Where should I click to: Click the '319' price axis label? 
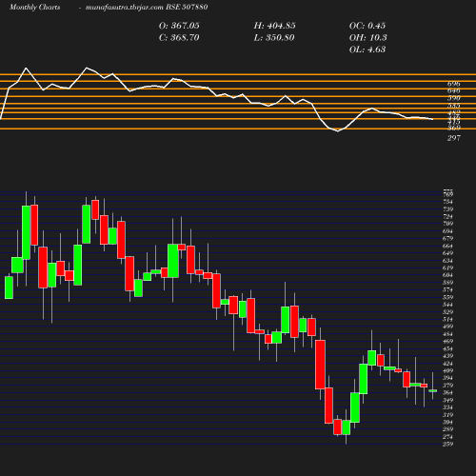click(447, 415)
